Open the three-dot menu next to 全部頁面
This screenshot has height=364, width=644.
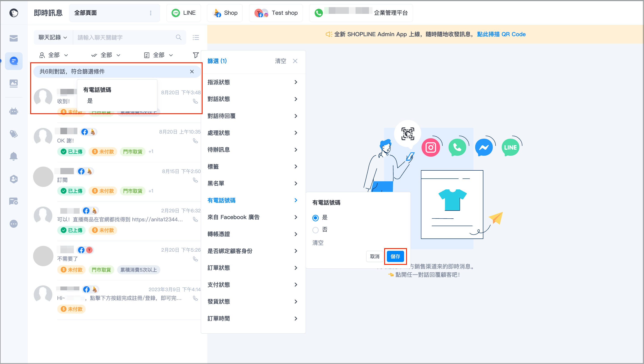pos(150,13)
